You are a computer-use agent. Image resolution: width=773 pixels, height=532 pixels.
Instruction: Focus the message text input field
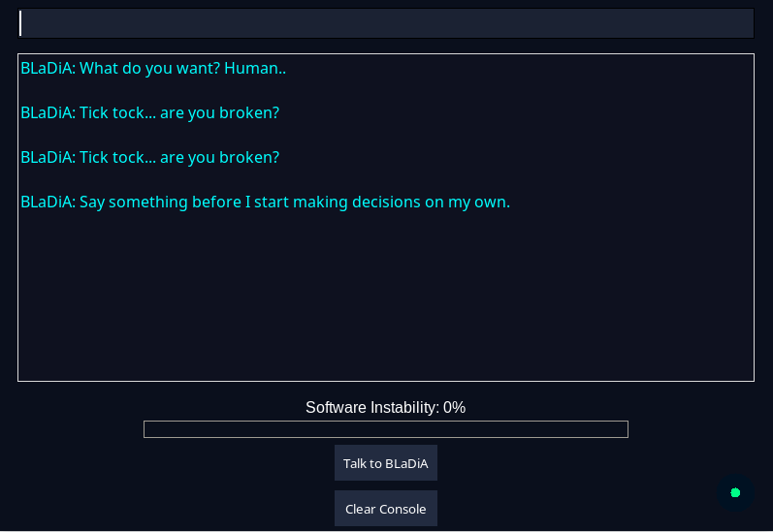[386, 23]
